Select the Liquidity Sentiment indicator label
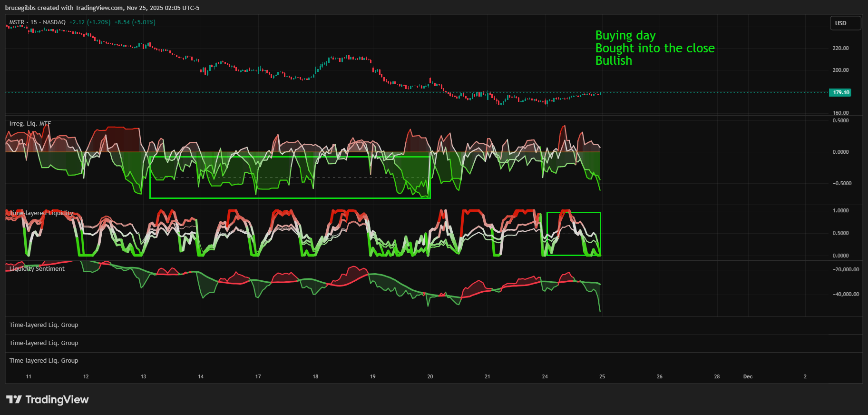This screenshot has width=868, height=415. [x=37, y=269]
